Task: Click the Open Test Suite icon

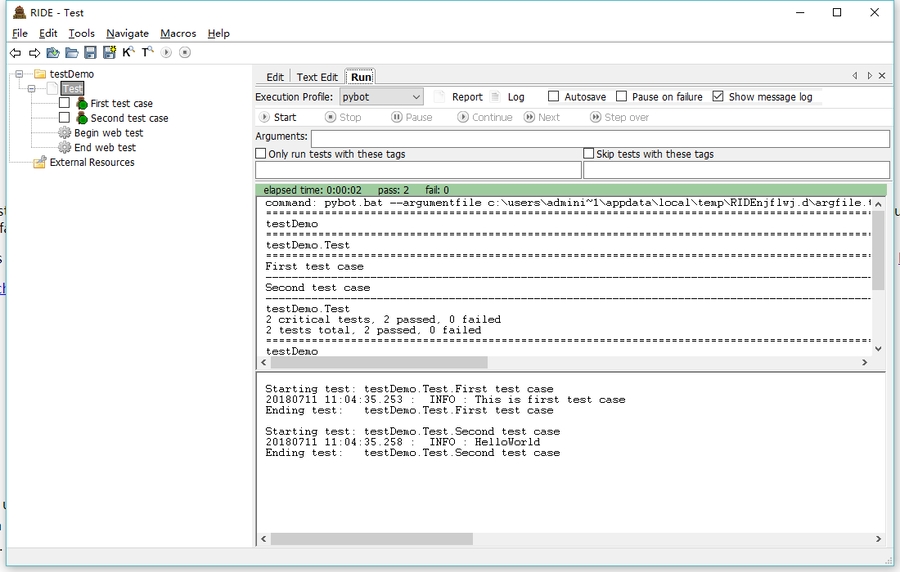Action: coord(53,53)
